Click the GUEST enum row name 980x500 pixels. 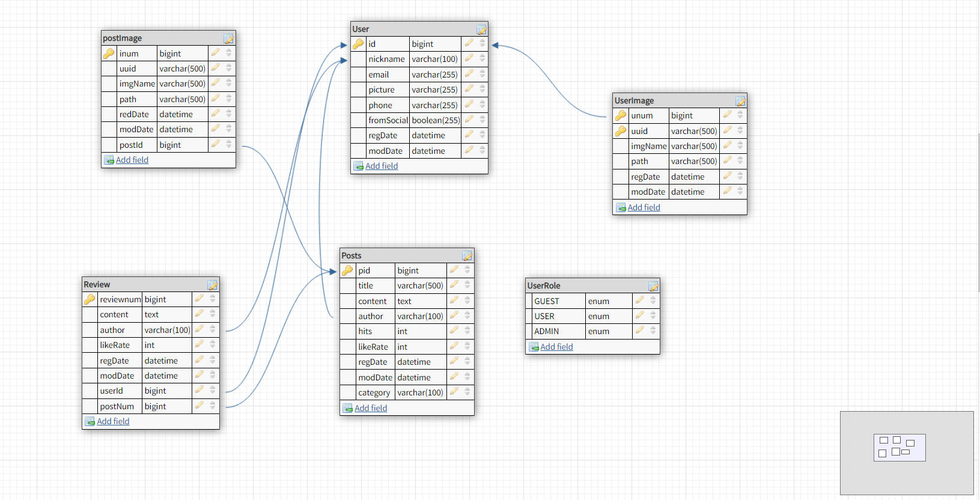(x=547, y=301)
